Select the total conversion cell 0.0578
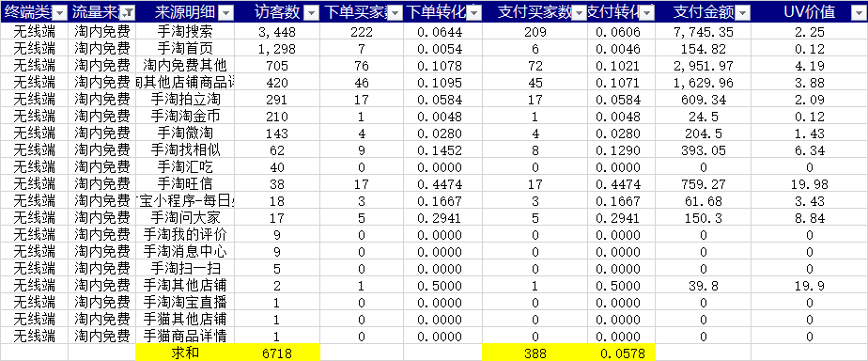 click(x=622, y=353)
